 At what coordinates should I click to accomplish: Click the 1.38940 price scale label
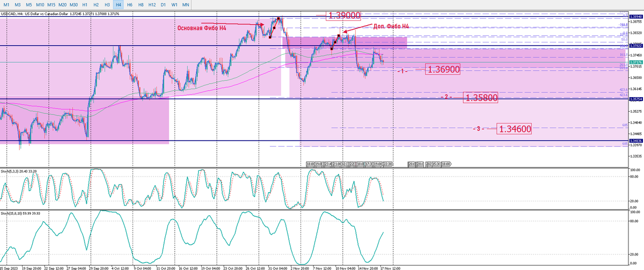click(x=636, y=18)
